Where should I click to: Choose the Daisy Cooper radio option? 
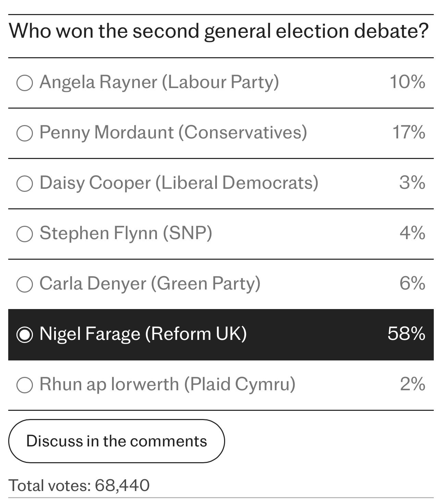click(x=25, y=184)
